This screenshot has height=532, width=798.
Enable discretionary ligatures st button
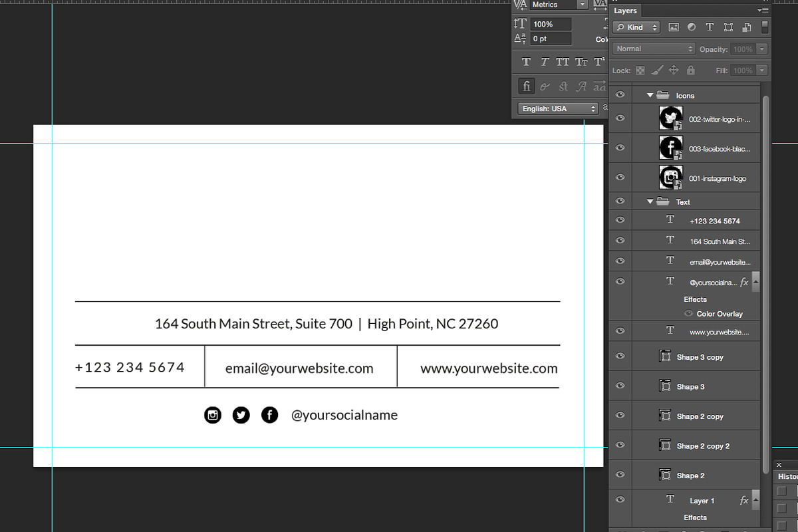click(563, 86)
